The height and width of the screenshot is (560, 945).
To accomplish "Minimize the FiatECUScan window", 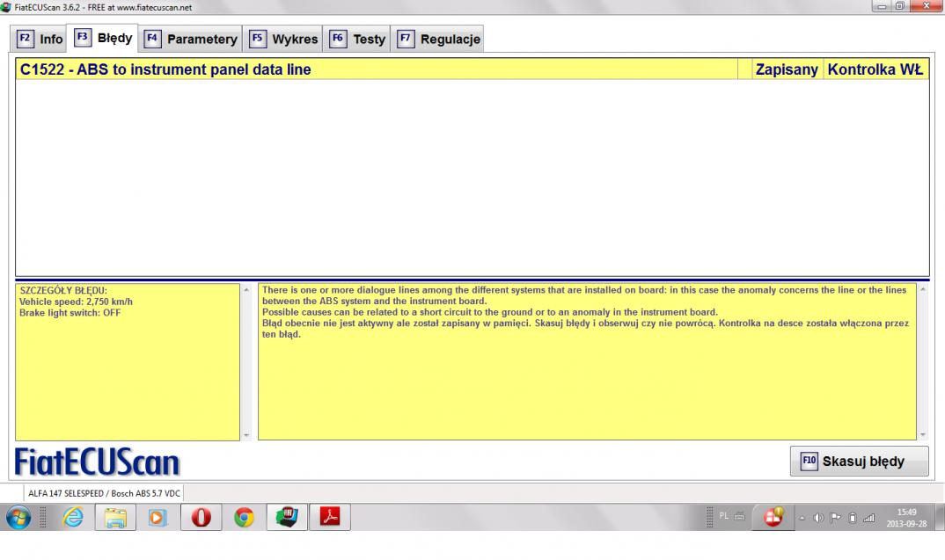I will point(882,6).
